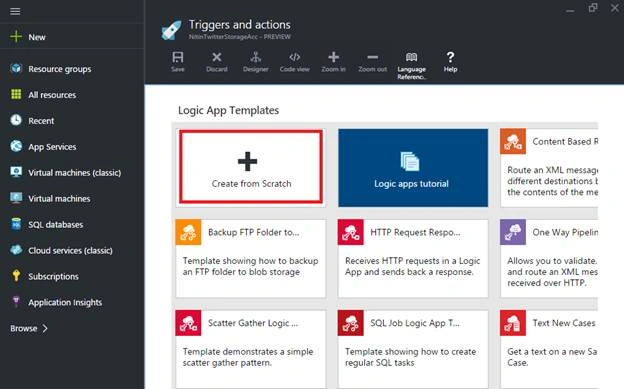624x389 pixels.
Task: Switch to Designer view icon
Action: pos(255,57)
